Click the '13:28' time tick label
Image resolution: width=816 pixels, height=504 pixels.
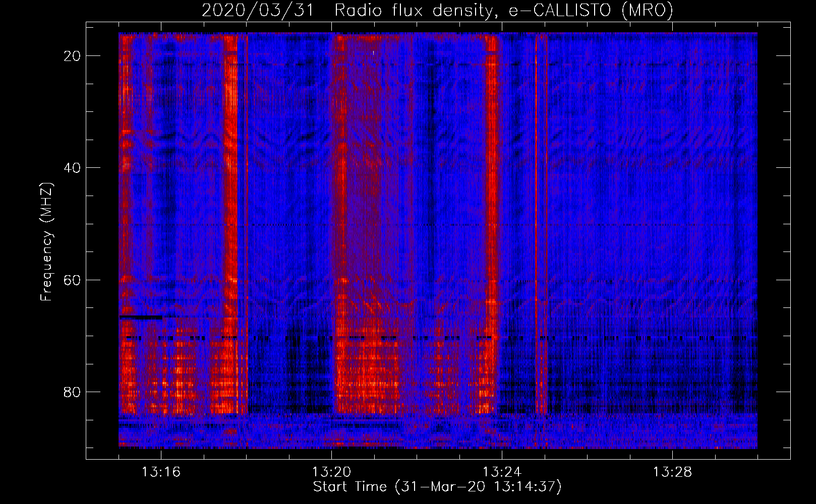pyautogui.click(x=672, y=472)
